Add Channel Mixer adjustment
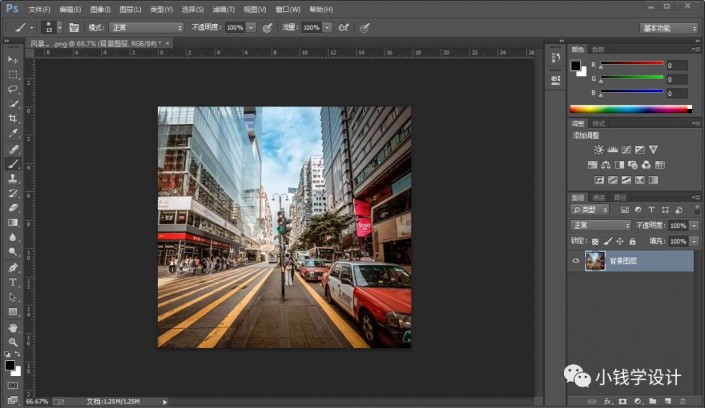 646,165
